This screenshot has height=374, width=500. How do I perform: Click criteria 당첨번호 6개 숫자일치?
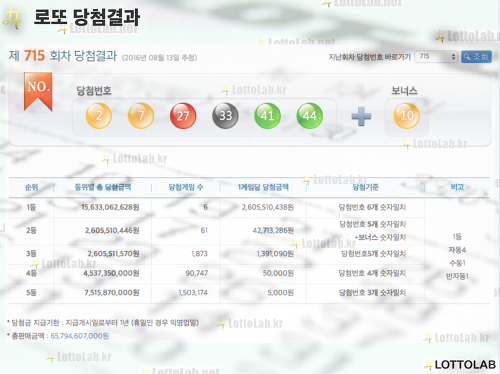point(372,207)
